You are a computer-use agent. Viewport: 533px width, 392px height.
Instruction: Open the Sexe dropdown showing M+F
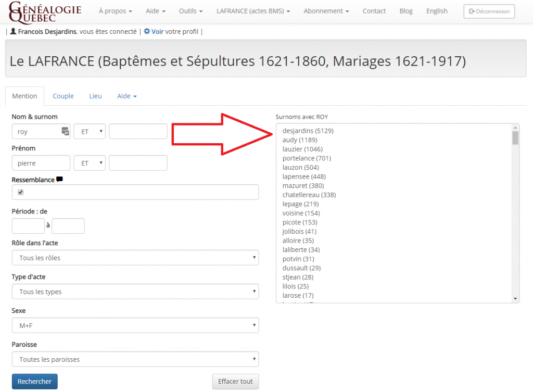click(x=135, y=325)
